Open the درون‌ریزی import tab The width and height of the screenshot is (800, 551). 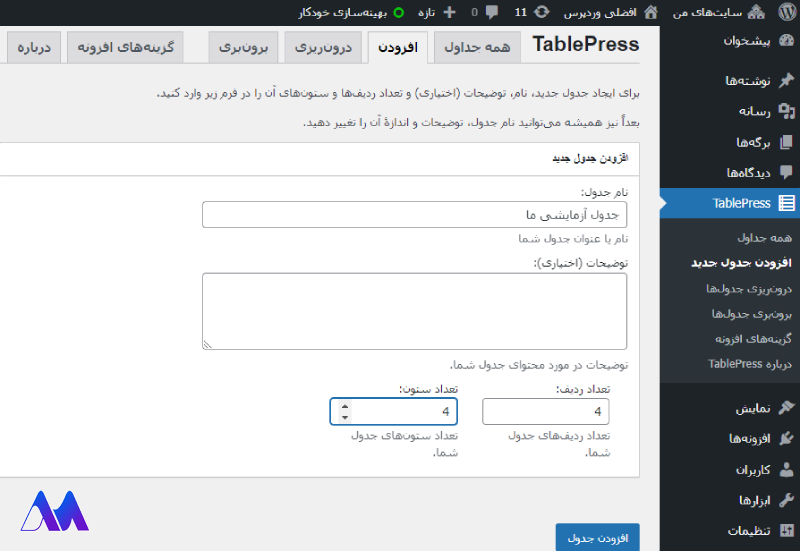point(323,47)
